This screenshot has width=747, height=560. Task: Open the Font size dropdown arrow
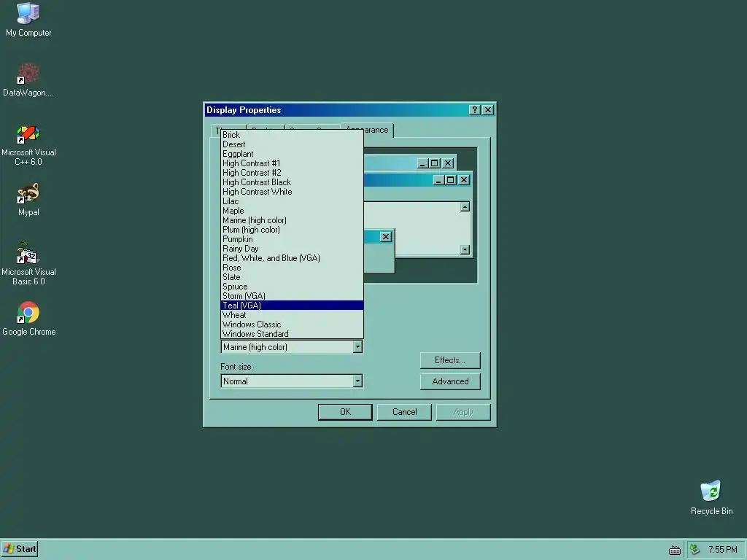(x=357, y=381)
